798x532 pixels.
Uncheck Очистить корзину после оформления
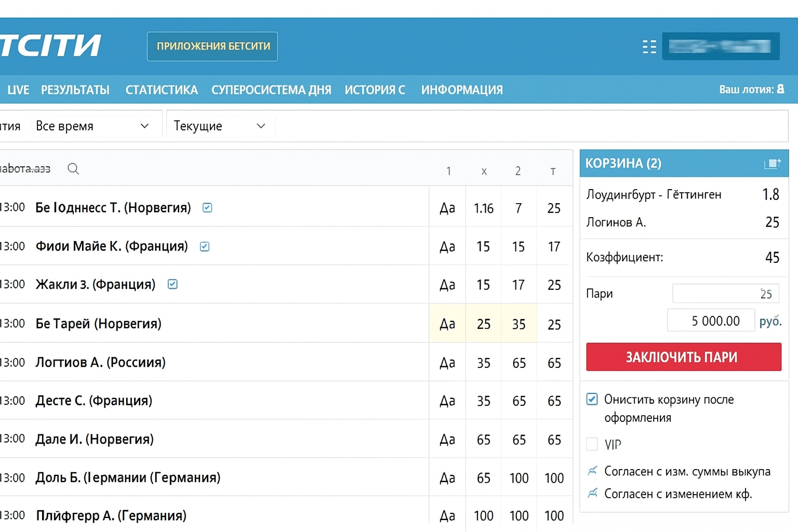click(x=592, y=400)
